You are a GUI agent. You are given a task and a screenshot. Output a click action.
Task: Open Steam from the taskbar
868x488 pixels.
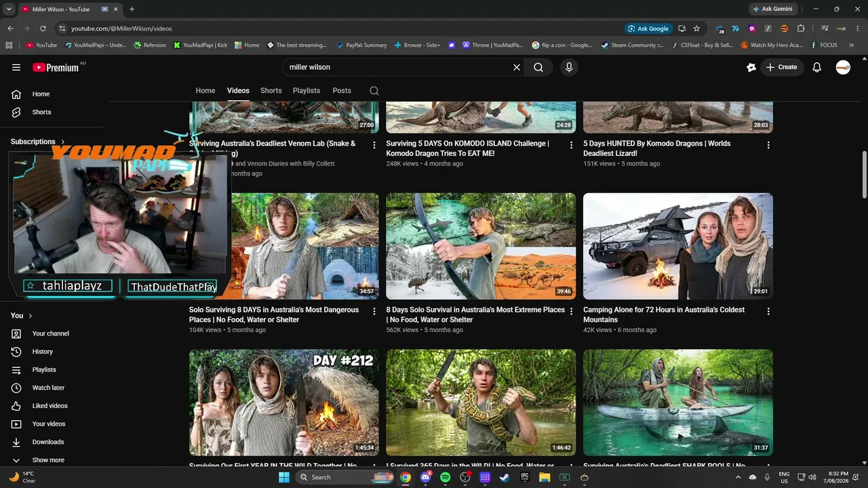point(505,477)
